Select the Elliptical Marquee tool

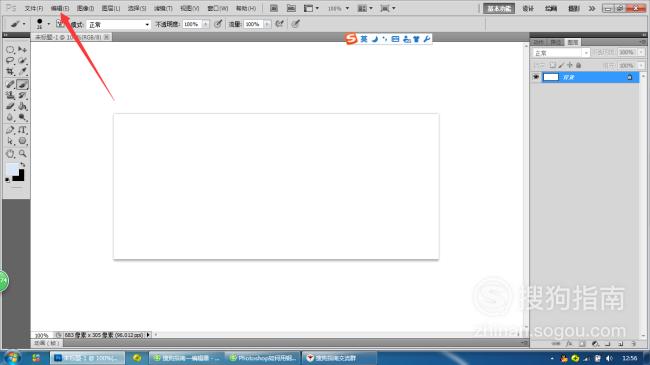click(10, 50)
